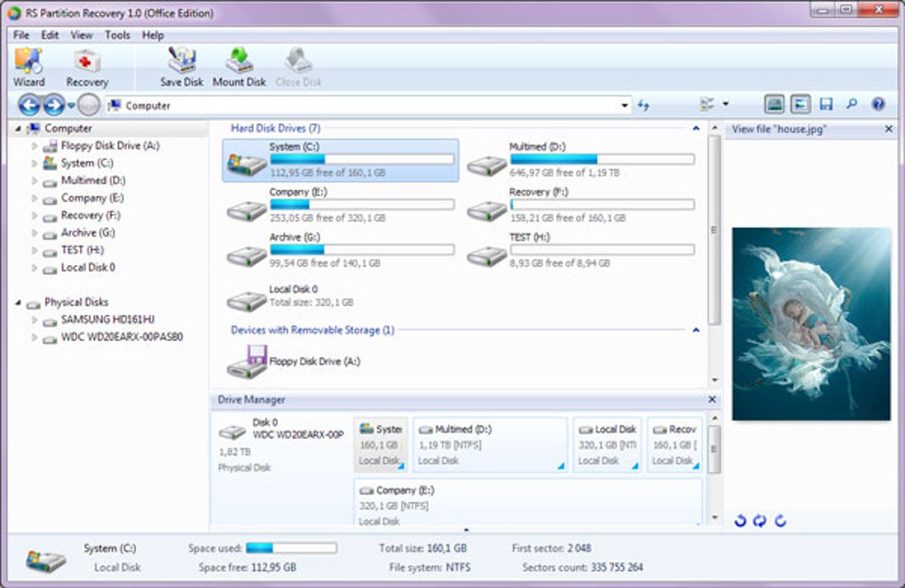905x588 pixels.
Task: Open the view options dropdown arrow
Action: (x=726, y=105)
